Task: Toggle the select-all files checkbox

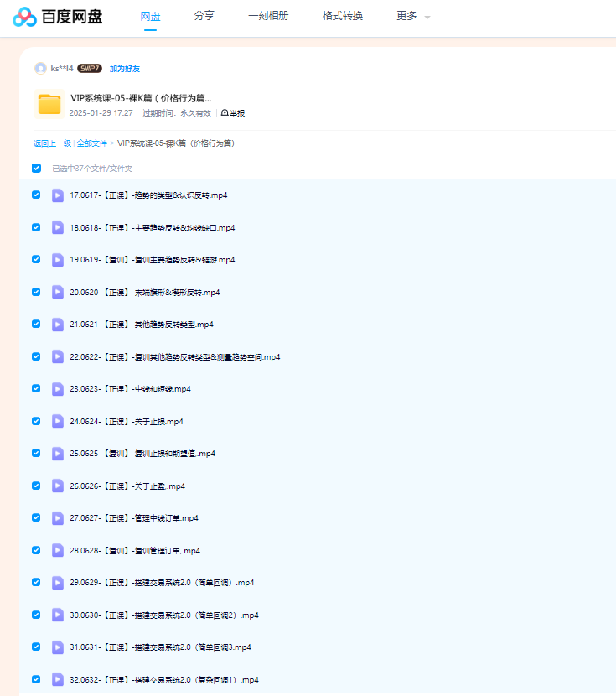Action: [x=36, y=169]
